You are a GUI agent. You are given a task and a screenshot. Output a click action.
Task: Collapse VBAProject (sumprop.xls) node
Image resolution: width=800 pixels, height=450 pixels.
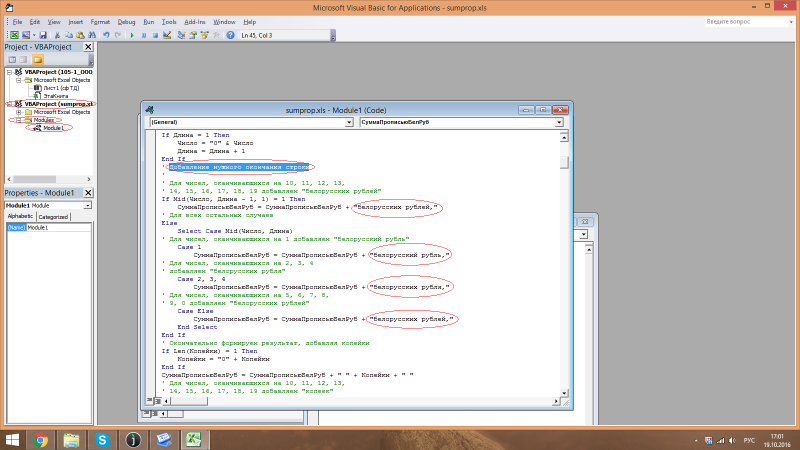9,104
